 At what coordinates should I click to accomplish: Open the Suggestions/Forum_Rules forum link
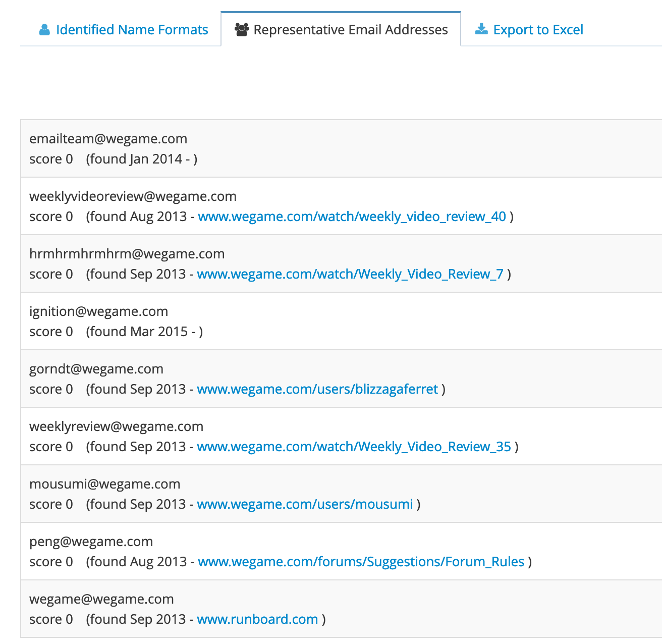point(361,562)
